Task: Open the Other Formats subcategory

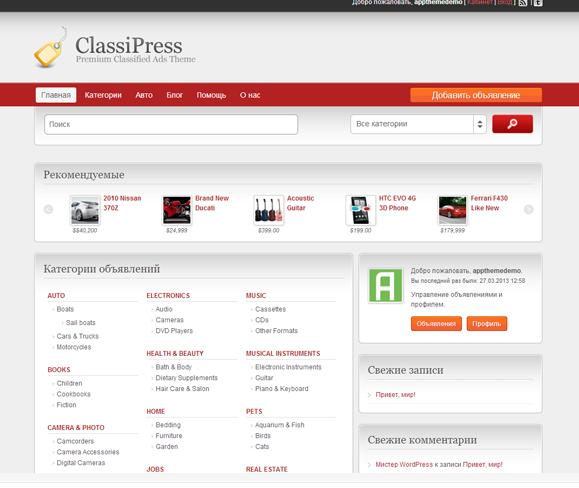Action: (x=276, y=331)
